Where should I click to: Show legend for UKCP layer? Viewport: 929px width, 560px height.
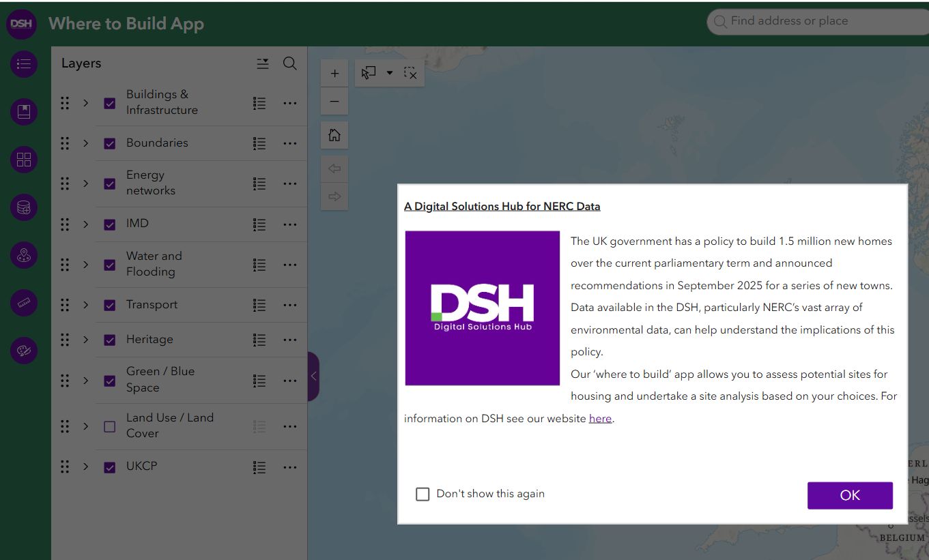click(x=259, y=467)
